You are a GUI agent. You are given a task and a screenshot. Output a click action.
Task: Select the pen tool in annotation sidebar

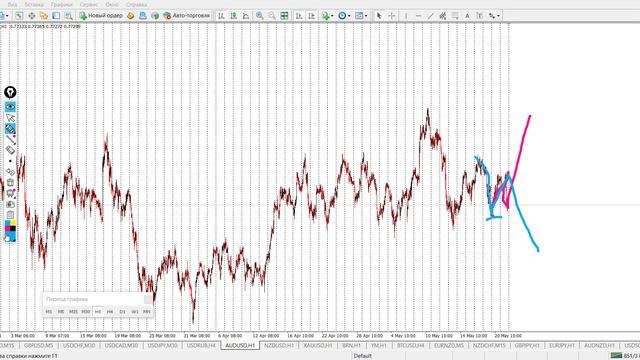tap(10, 129)
